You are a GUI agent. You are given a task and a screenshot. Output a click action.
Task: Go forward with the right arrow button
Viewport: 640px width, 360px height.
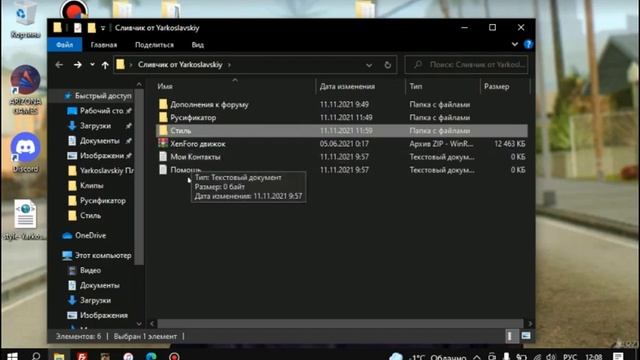coord(78,65)
